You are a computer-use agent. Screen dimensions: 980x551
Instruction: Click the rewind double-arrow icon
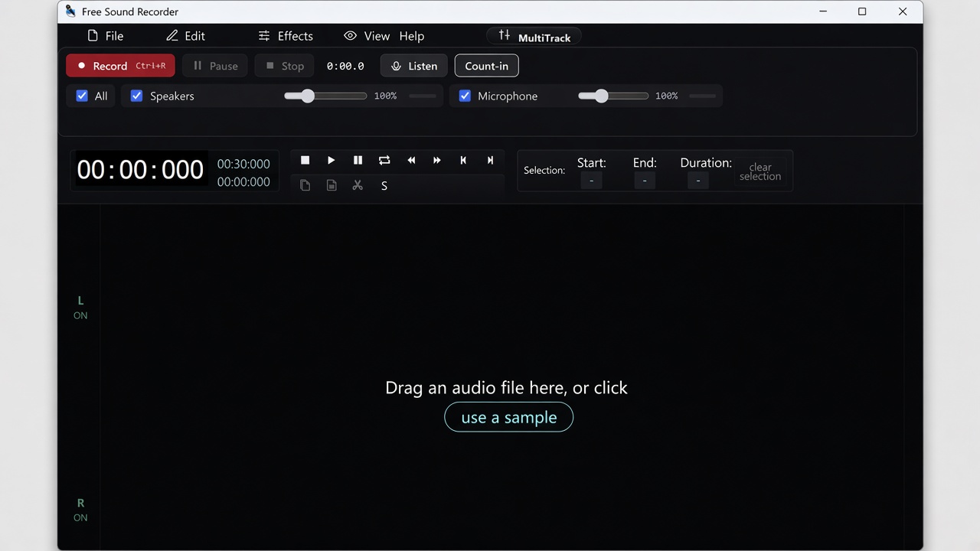click(x=411, y=160)
